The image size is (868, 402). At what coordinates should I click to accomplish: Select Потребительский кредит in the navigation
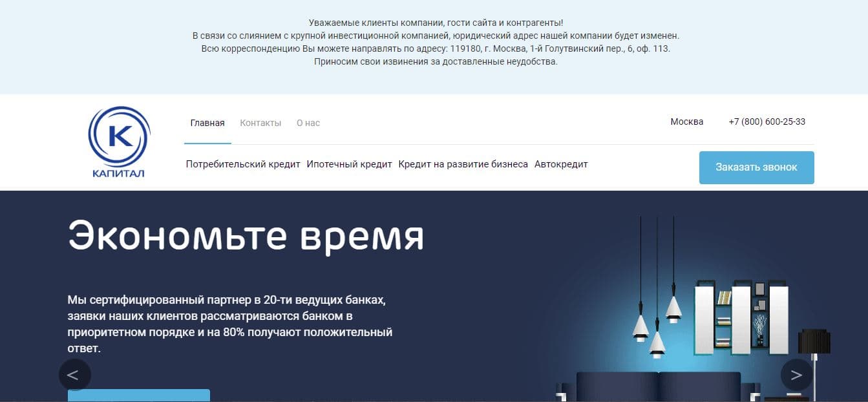click(x=242, y=164)
